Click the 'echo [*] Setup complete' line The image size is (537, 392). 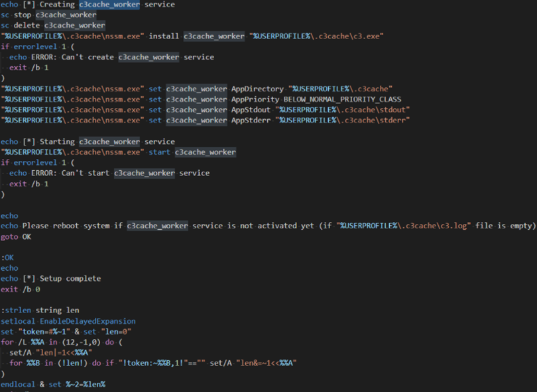[x=50, y=278]
